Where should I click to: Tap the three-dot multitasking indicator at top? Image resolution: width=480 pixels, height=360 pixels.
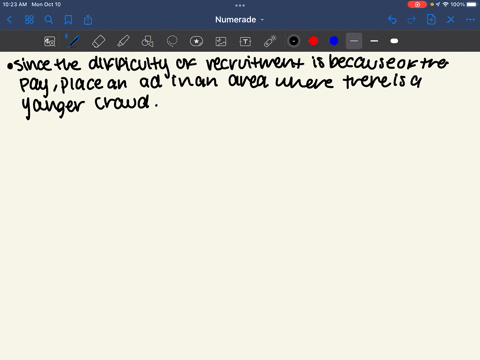tap(240, 5)
